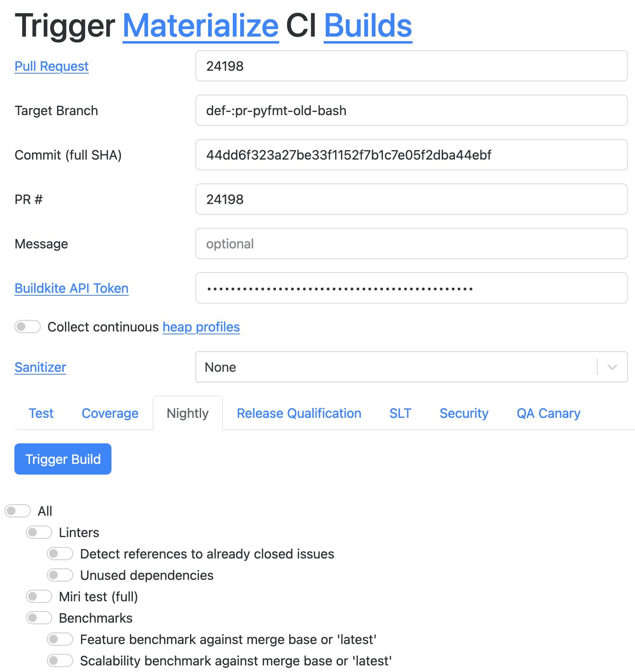
Task: Toggle Detect references to already closed issues
Action: (60, 554)
